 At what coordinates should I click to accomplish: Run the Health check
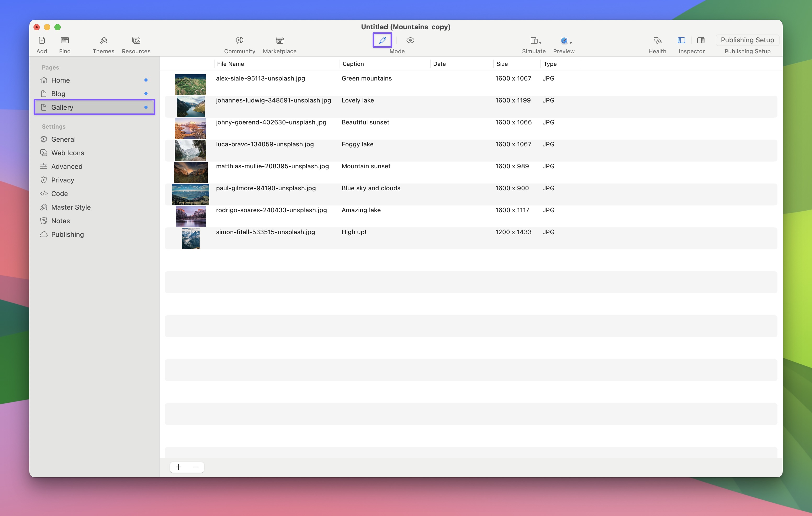coord(657,41)
